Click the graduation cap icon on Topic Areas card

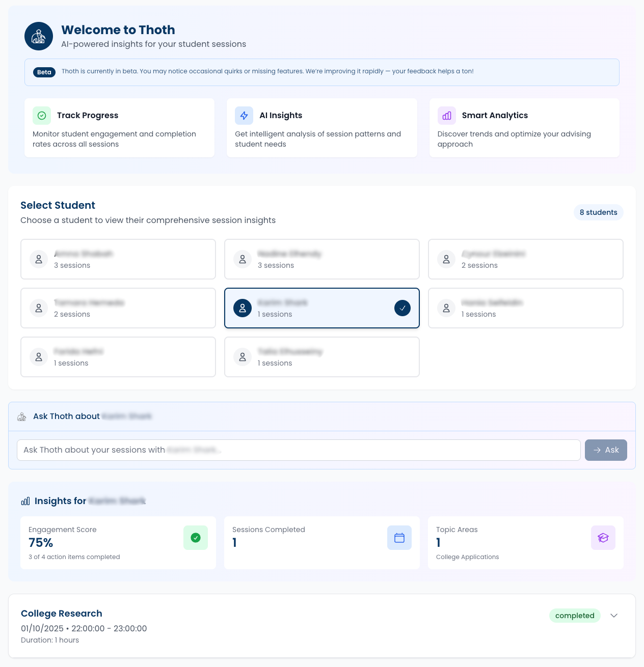point(603,538)
